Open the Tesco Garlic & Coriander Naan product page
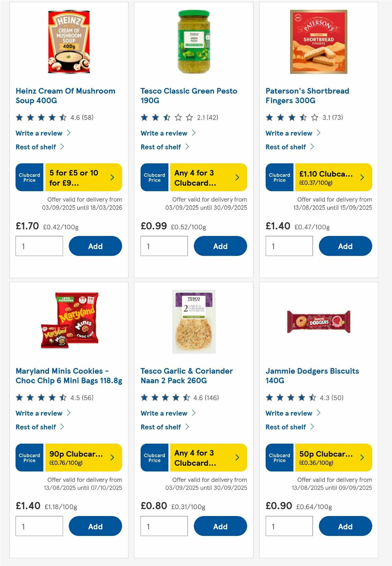Screen dimensions: 392x566 click(x=186, y=375)
